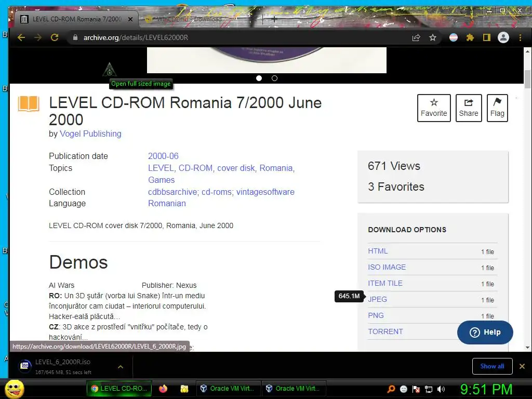
Task: Close the LEVEL CD-ROM Romania tab
Action: 130,19
